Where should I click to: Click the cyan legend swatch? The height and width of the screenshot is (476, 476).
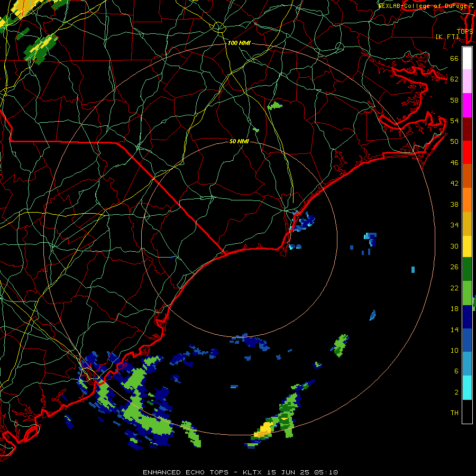coord(467,388)
